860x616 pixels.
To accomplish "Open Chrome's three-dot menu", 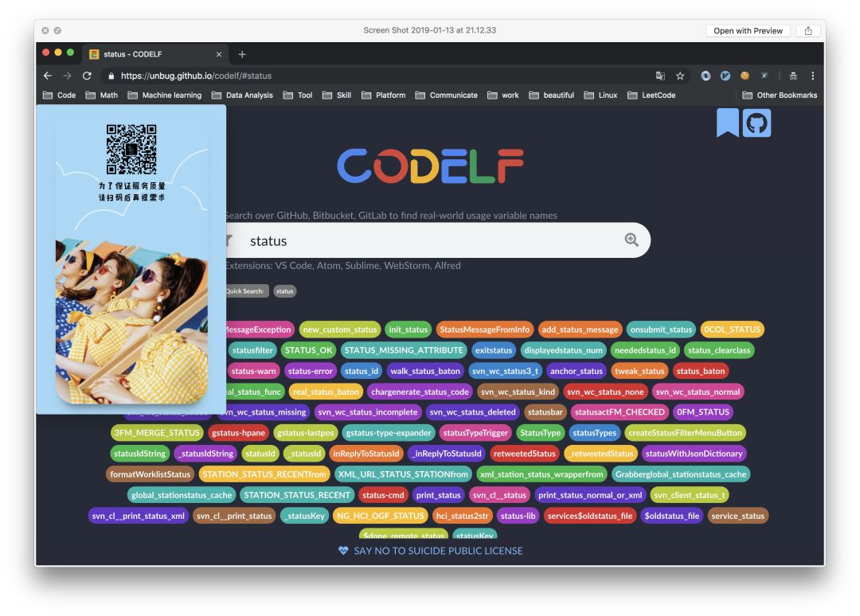I will (813, 76).
